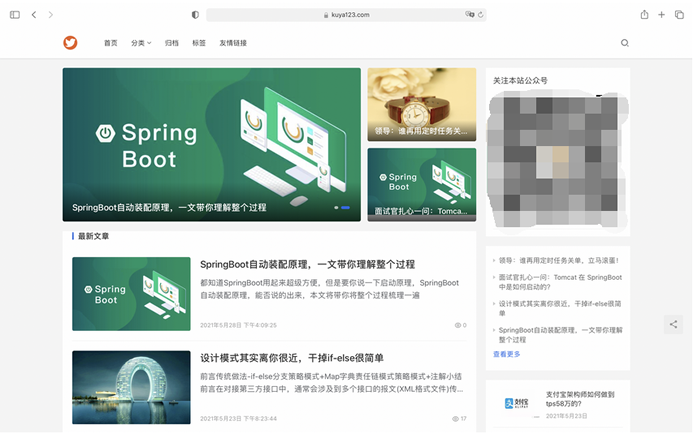
Task: Click the date 2021年5月28日 下午4:09:25
Action: [238, 325]
